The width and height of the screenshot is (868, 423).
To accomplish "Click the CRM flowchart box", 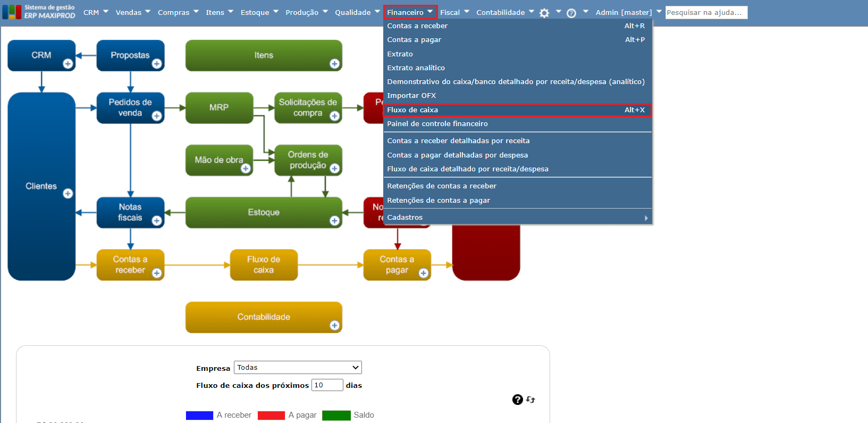I will pyautogui.click(x=41, y=55).
